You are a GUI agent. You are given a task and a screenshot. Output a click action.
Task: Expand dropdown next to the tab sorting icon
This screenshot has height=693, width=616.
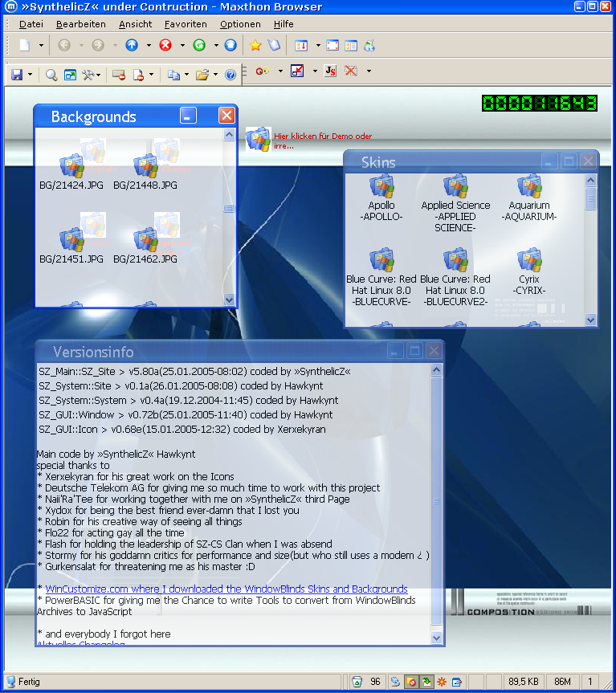318,45
